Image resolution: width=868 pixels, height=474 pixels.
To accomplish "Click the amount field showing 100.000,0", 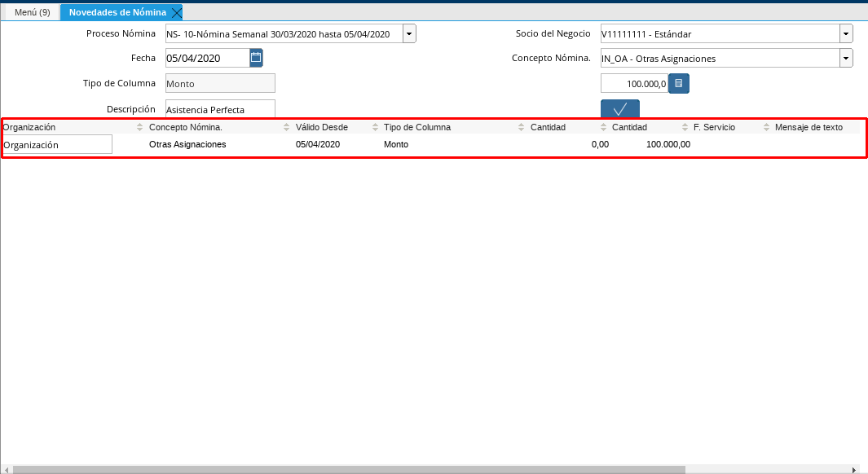I will [x=633, y=83].
